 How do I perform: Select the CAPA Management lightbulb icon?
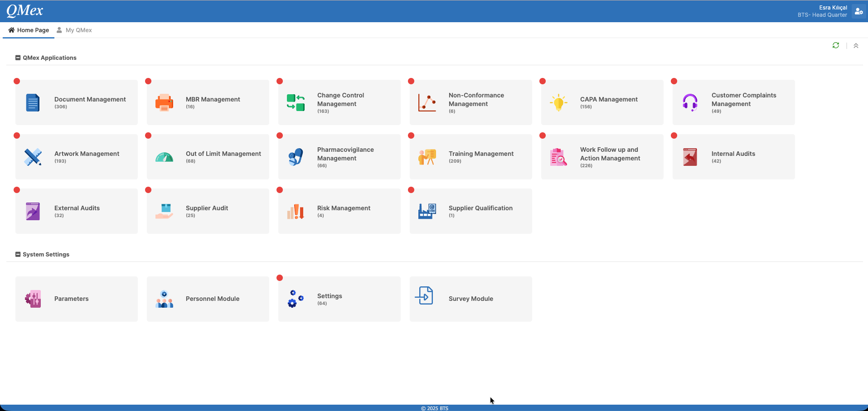[x=558, y=102]
